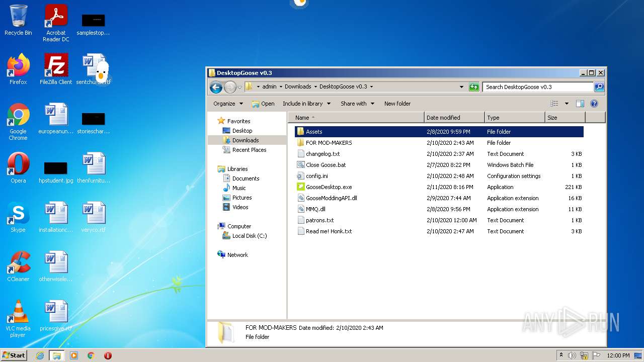This screenshot has width=644, height=362.
Task: Click the Forward navigation arrow in Explorer
Action: 230,87
